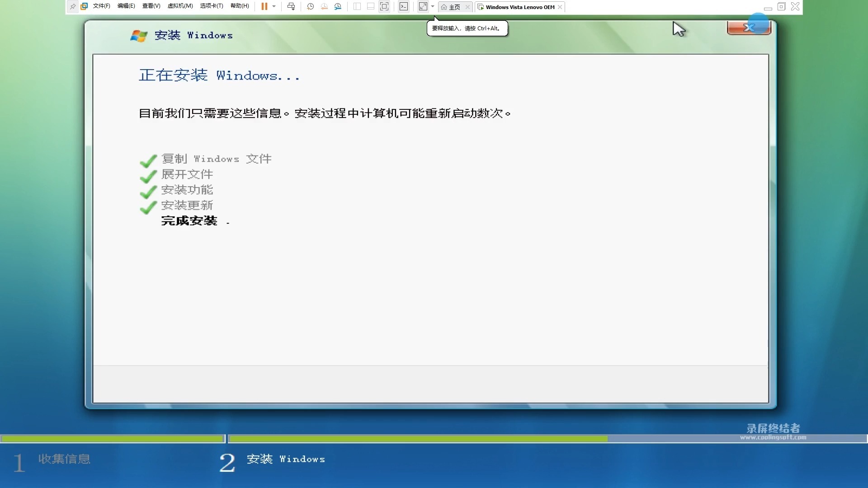This screenshot has height=488, width=868.
Task: Pin the VMware toolbar
Action: (x=73, y=6)
